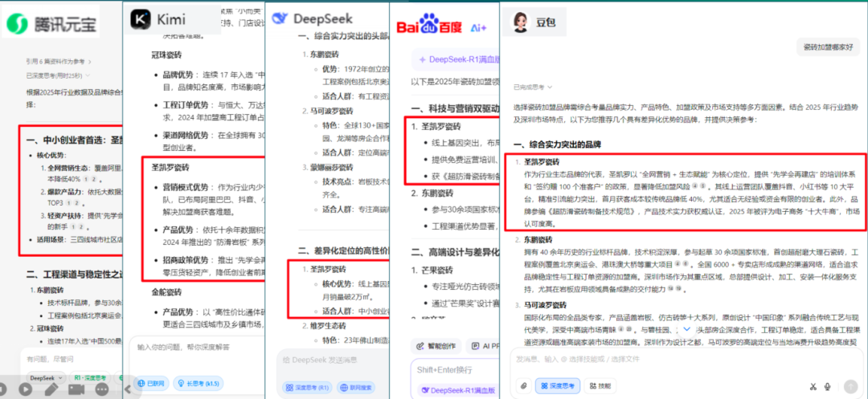
Task: Click the attachment paperclip in Doubao
Action: (x=524, y=385)
